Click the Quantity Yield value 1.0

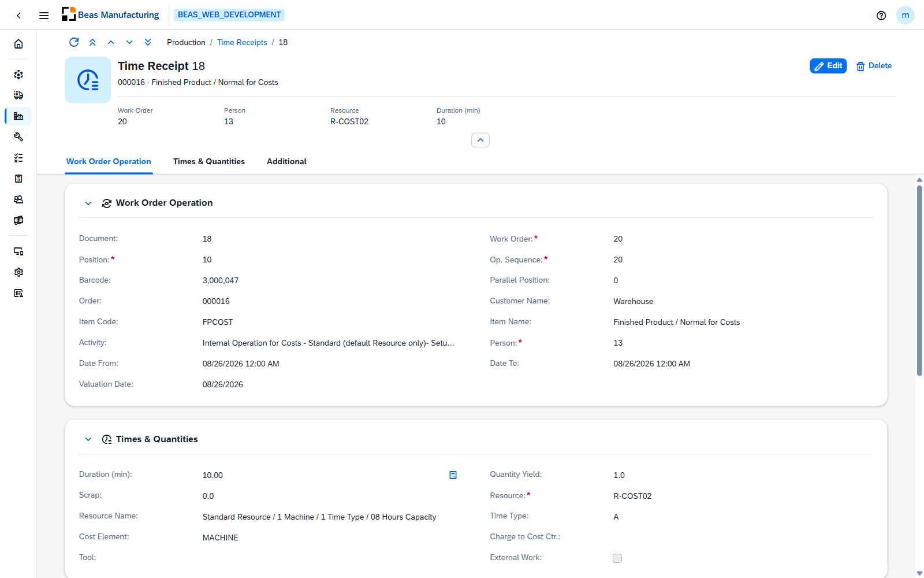619,475
